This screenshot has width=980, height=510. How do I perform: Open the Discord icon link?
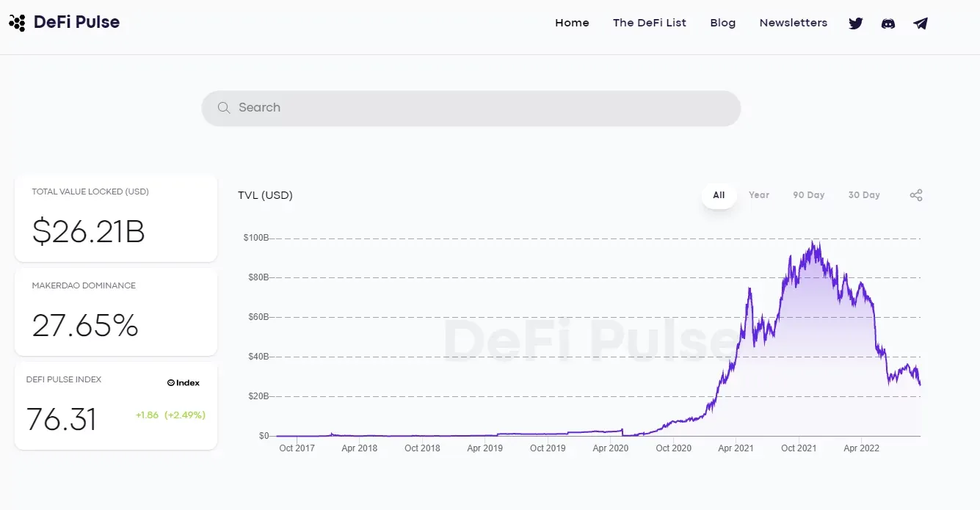pyautogui.click(x=888, y=23)
